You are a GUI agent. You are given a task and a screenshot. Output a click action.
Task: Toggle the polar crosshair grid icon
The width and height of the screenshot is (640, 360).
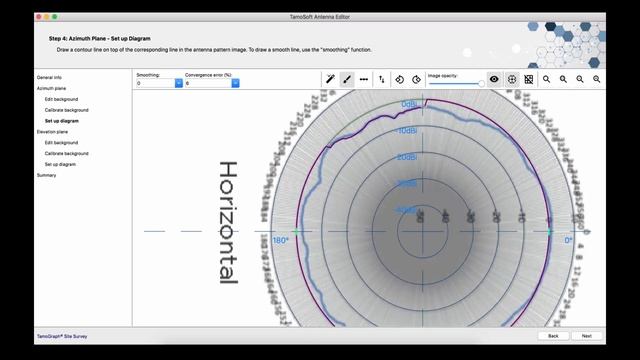tap(511, 80)
